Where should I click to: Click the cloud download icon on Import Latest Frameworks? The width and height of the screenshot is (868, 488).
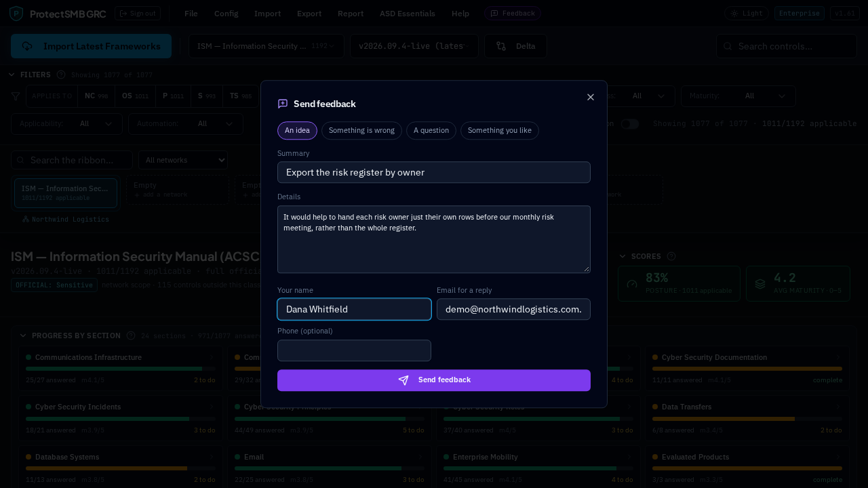coord(28,46)
